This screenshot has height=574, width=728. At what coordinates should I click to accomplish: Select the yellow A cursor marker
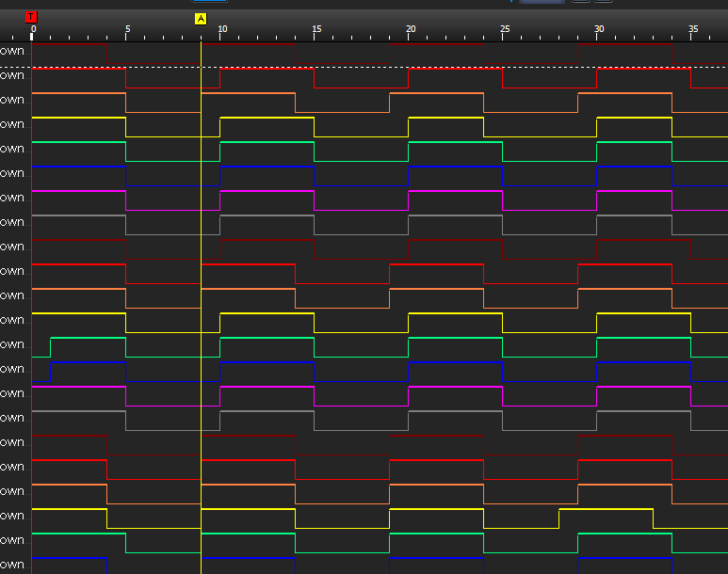tap(200, 19)
